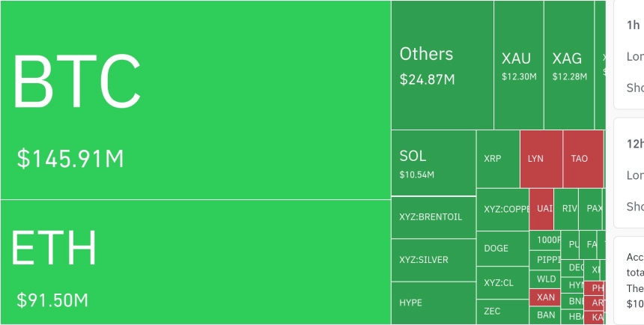This screenshot has width=644, height=325.
Task: Click the green XRP tile
Action: 497,159
